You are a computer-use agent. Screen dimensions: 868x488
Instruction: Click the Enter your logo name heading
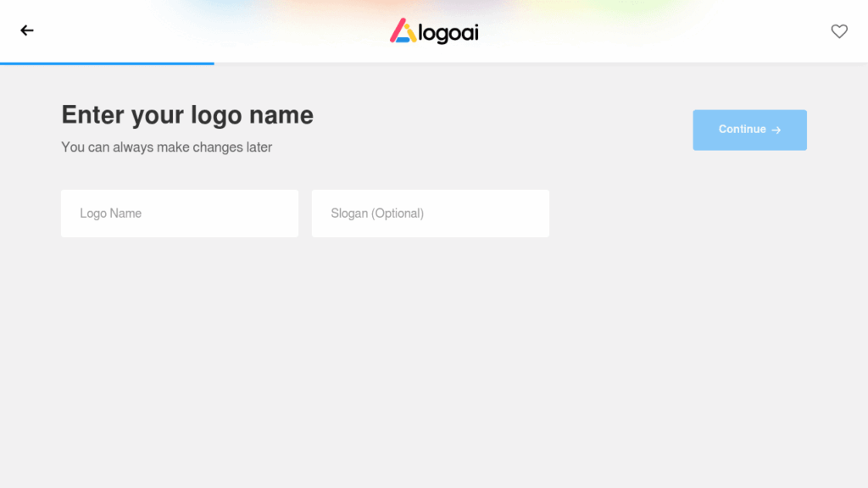coord(186,115)
